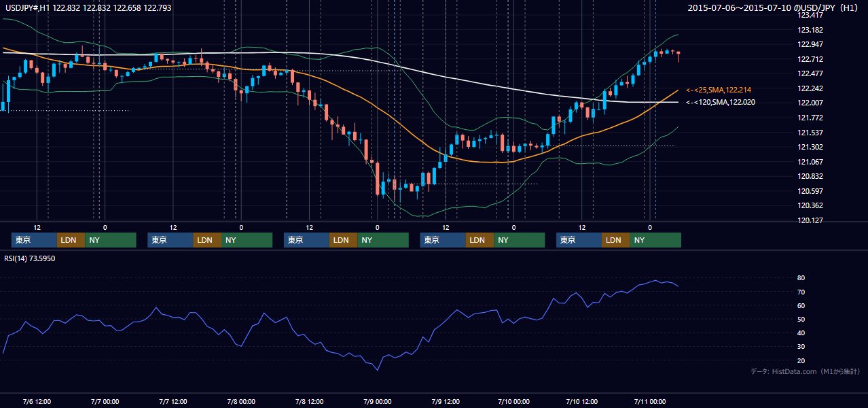868x408 pixels.
Task: Select the 7/8 00:00 date label
Action: coord(241,401)
